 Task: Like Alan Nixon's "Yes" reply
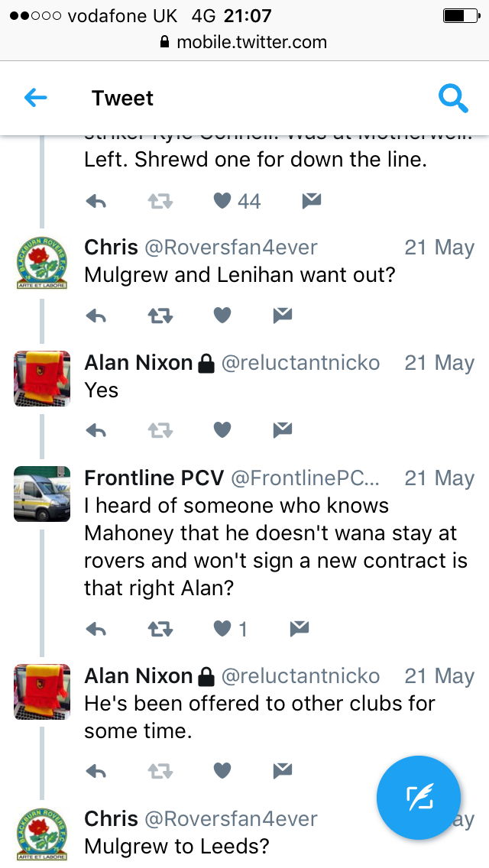point(222,430)
